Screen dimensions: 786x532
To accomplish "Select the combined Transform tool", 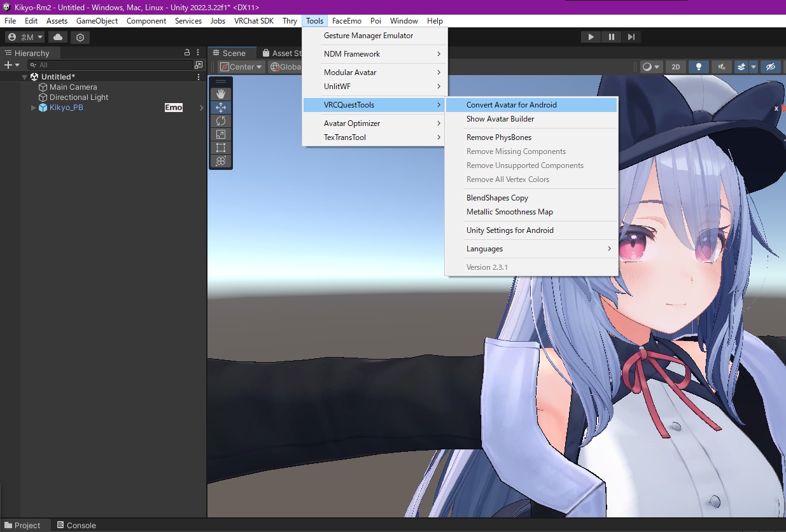I will tap(221, 161).
